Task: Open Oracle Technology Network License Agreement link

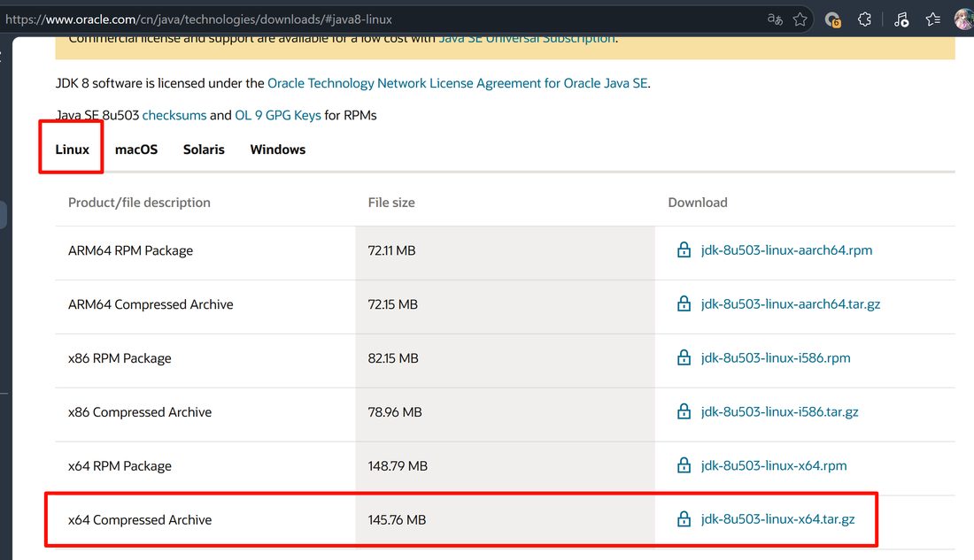Action: point(457,83)
